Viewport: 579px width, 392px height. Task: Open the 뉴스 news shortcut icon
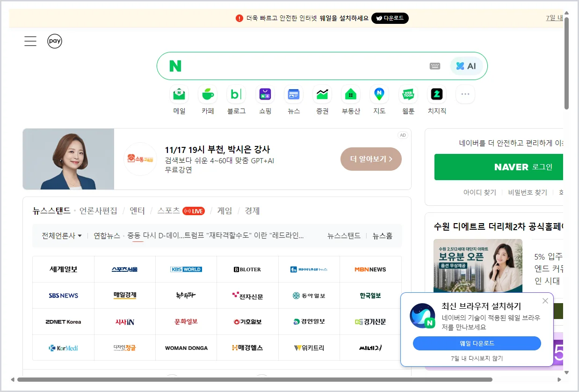coord(294,94)
